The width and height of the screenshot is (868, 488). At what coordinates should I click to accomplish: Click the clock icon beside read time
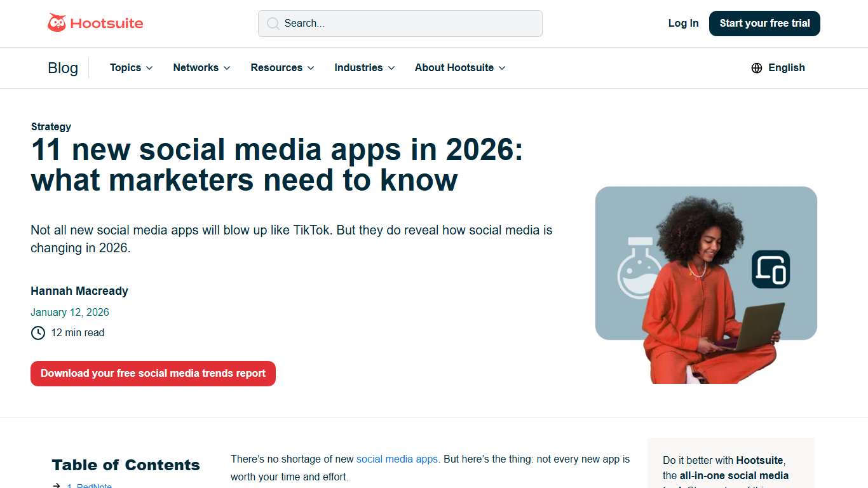point(37,332)
